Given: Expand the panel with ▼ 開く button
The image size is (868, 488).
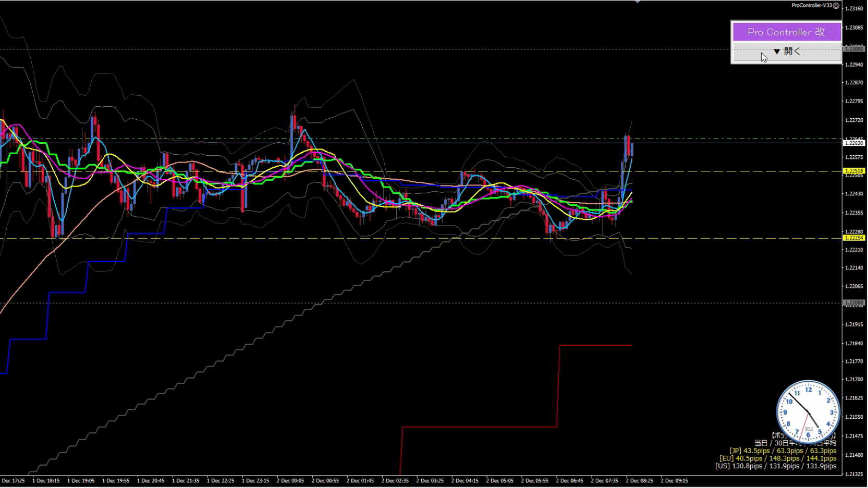Looking at the screenshot, I should pos(786,52).
